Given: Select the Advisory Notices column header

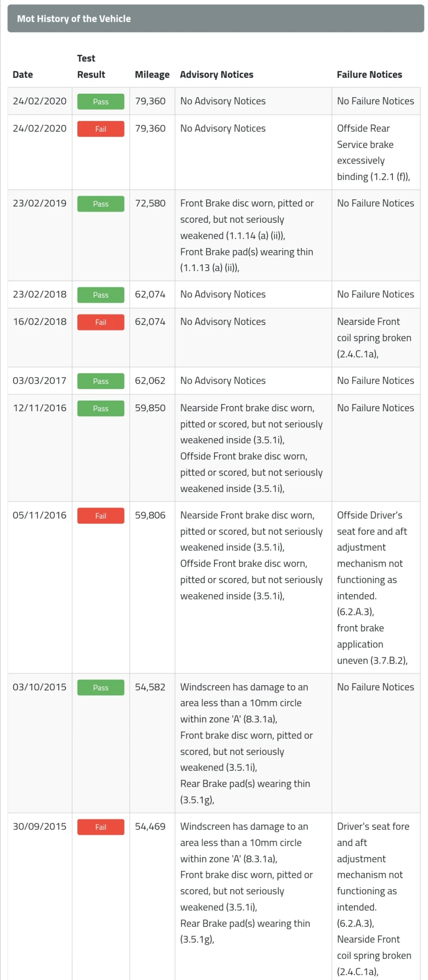Looking at the screenshot, I should pos(216,74).
